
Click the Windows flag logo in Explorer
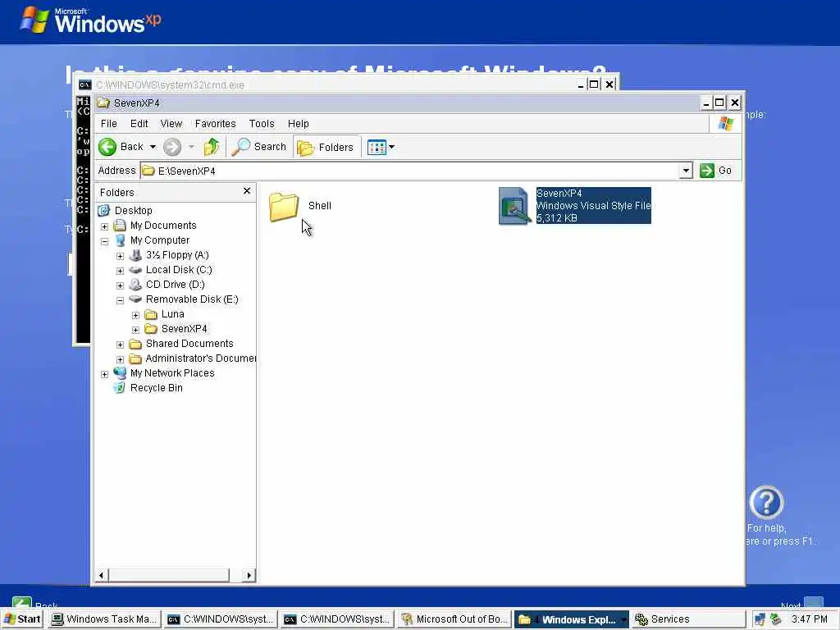726,124
